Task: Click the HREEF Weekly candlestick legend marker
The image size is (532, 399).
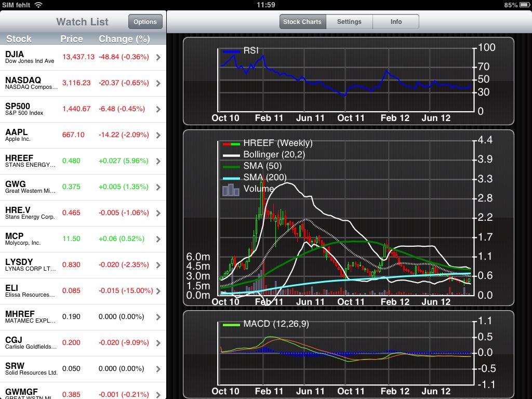Action: (231, 143)
